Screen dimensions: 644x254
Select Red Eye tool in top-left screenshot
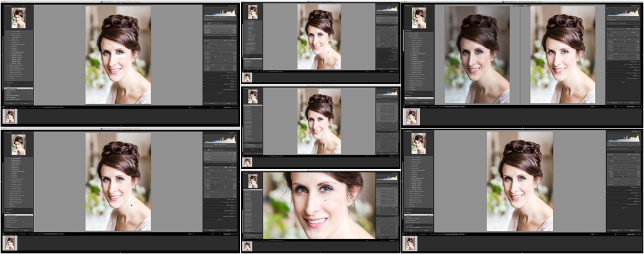[x=213, y=23]
